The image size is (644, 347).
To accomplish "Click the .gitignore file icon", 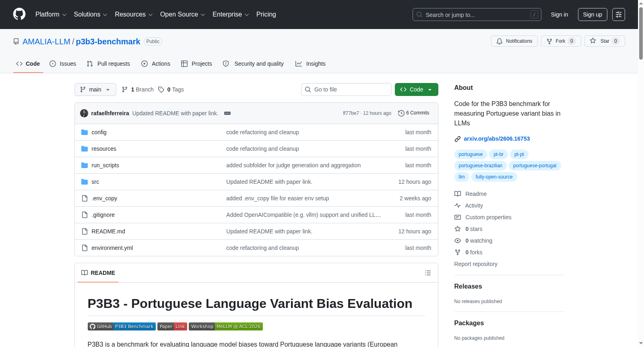I will [85, 215].
